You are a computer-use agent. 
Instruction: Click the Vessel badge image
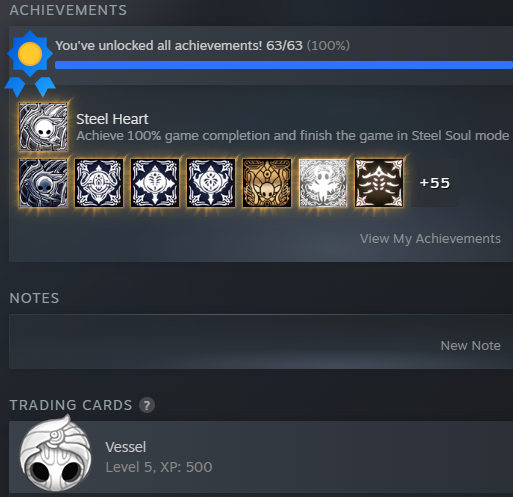pyautogui.click(x=55, y=454)
